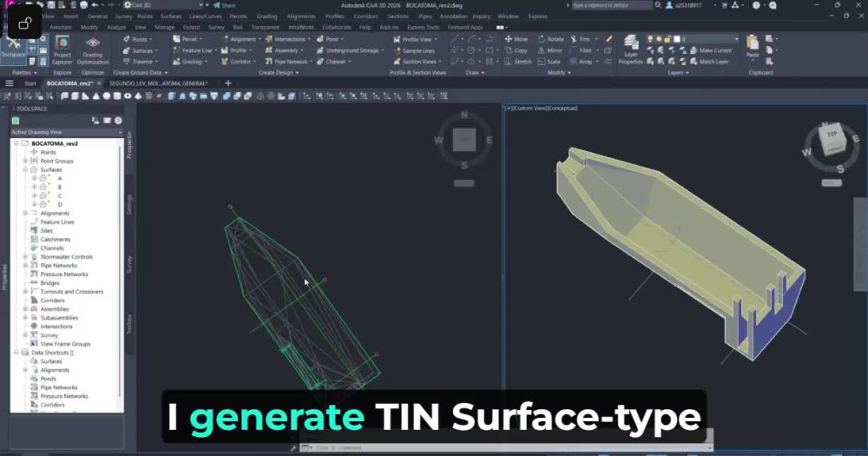Open the layer name dropdown
Viewport: 868px width, 456px height.
(x=736, y=39)
